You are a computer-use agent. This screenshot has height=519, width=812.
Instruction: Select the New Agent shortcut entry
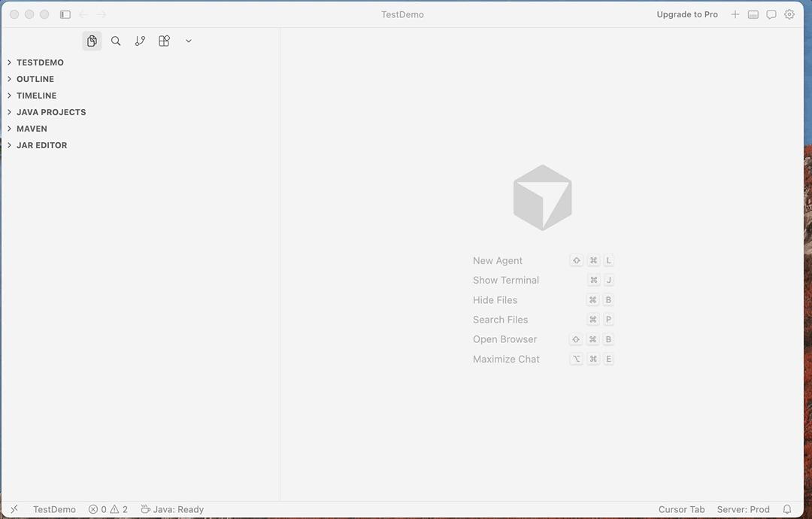(498, 260)
